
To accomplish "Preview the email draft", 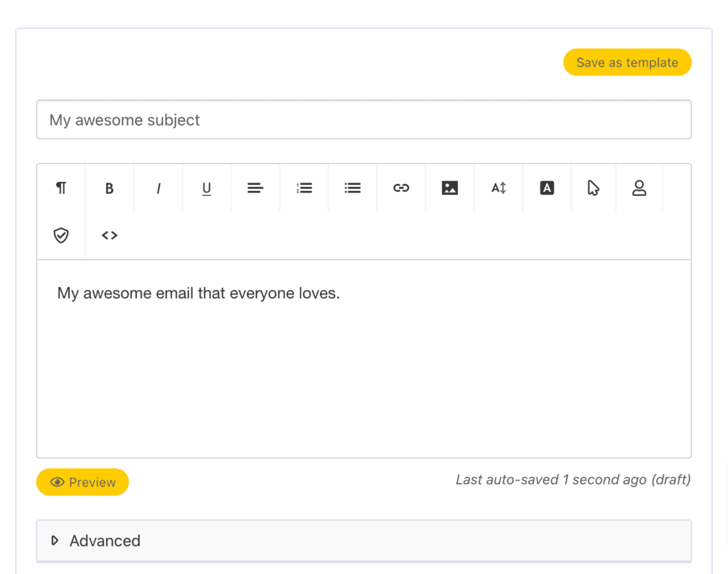I will (x=82, y=482).
